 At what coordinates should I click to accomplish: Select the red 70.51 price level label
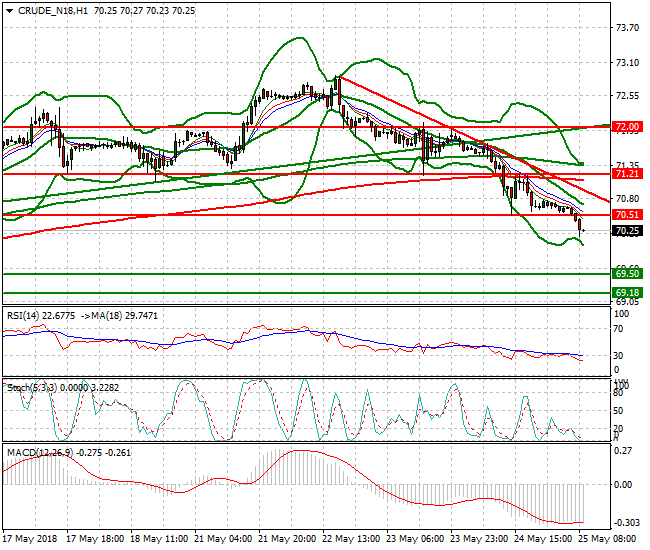627,215
